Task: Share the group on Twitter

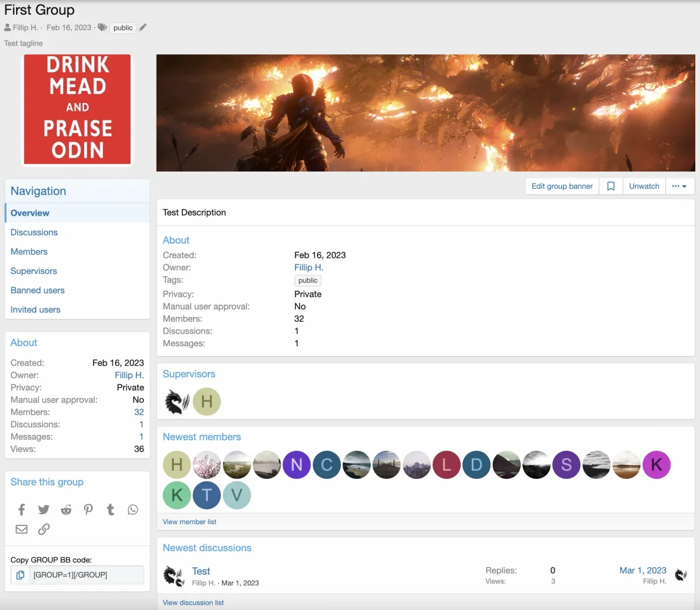Action: point(43,509)
